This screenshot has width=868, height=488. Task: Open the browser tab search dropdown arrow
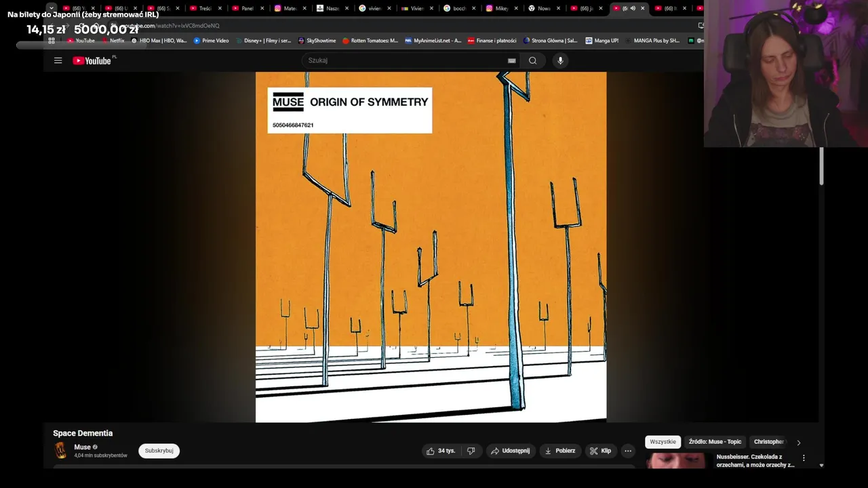tap(52, 8)
